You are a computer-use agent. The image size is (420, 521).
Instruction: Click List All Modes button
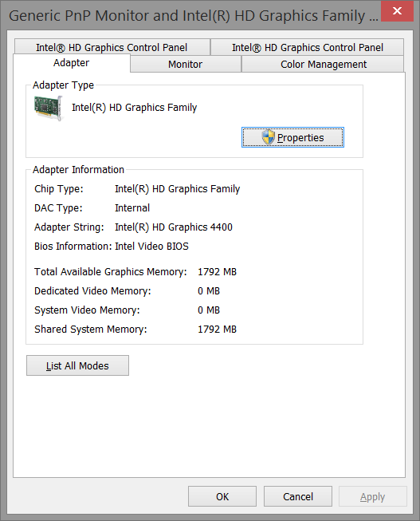point(77,365)
